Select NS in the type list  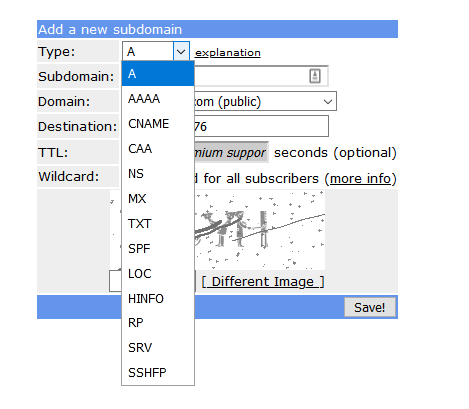[158, 174]
